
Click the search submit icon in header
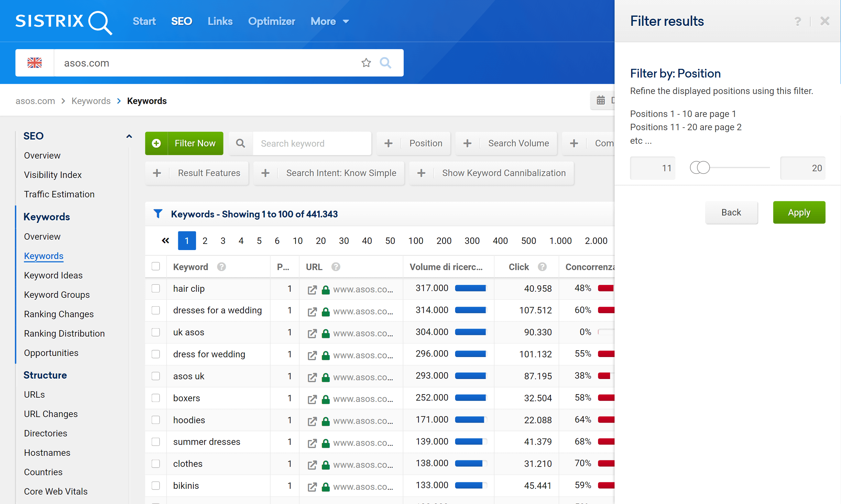click(x=385, y=62)
